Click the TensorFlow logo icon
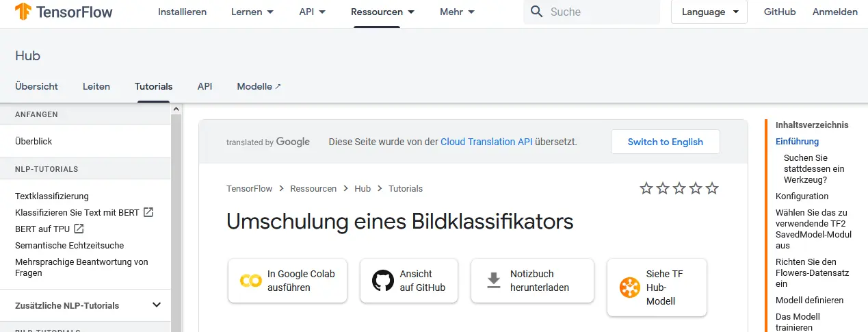Viewport: 868px width, 332px height. click(x=23, y=12)
